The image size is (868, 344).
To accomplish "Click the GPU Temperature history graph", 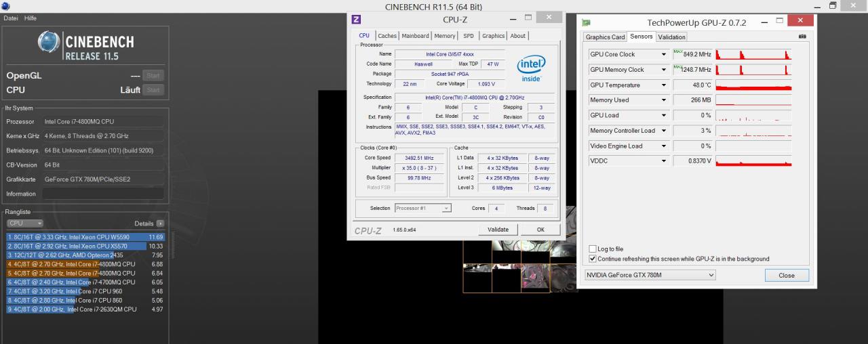I will [753, 85].
